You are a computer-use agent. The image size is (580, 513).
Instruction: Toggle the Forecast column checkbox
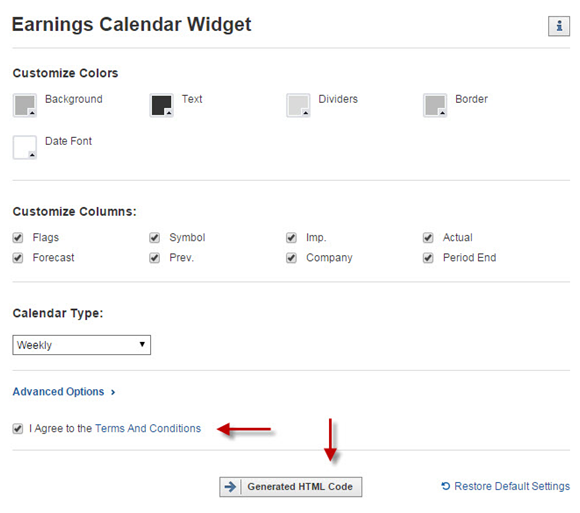[x=18, y=258]
